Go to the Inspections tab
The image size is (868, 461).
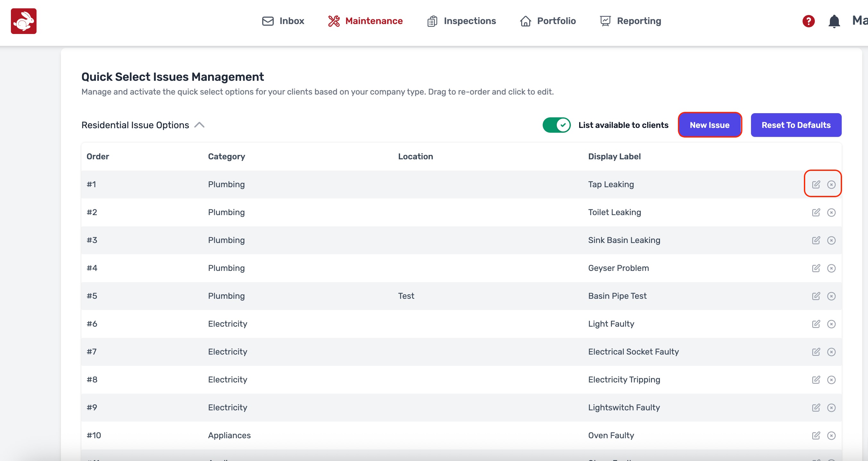click(x=462, y=21)
